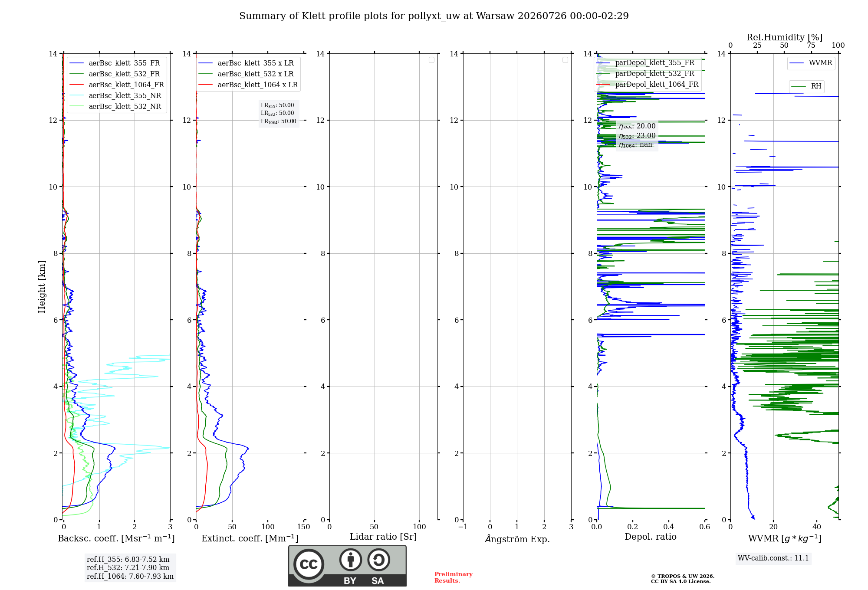Click the plot title Summary of Klett profile
The height and width of the screenshot is (590, 868).
pos(434,16)
